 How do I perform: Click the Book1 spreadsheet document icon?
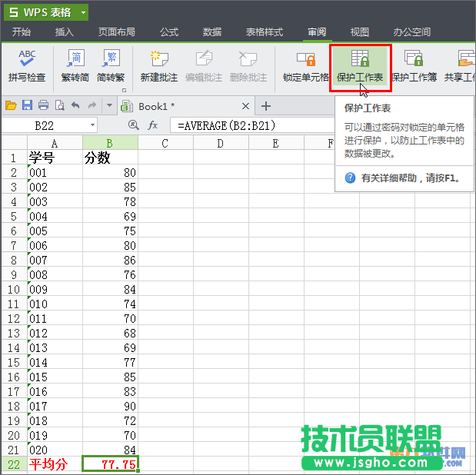tap(127, 106)
